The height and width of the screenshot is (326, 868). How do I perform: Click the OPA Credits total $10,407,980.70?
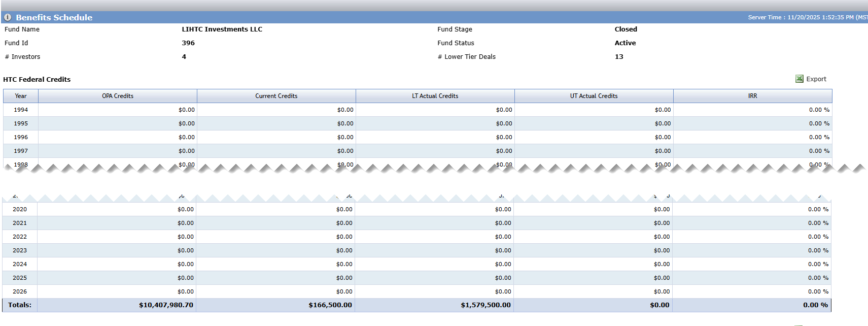(166, 305)
